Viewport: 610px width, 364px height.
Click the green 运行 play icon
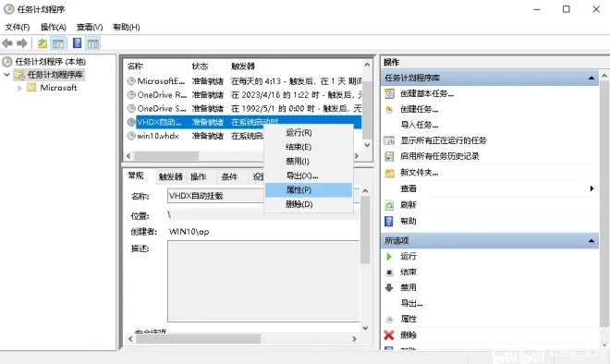[388, 256]
